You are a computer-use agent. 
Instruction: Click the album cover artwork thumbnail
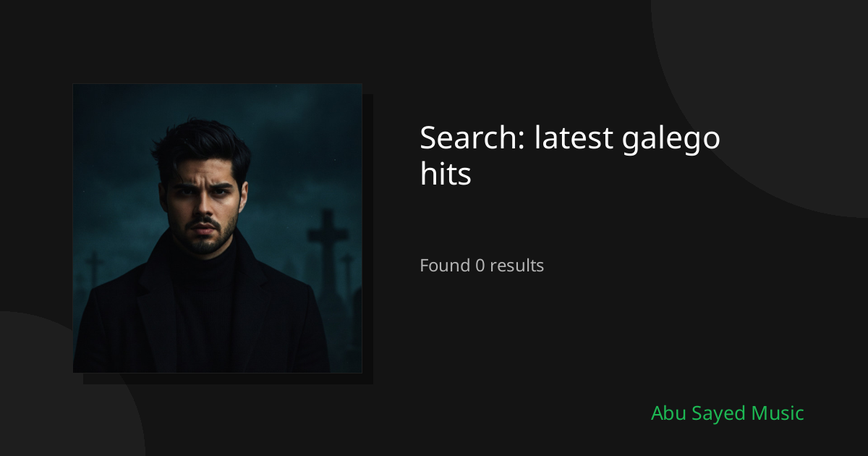217,228
